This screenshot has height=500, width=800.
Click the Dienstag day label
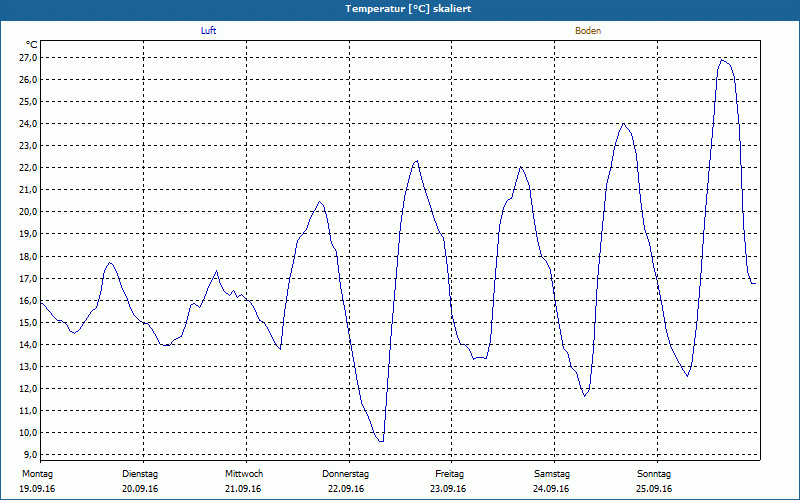140,474
